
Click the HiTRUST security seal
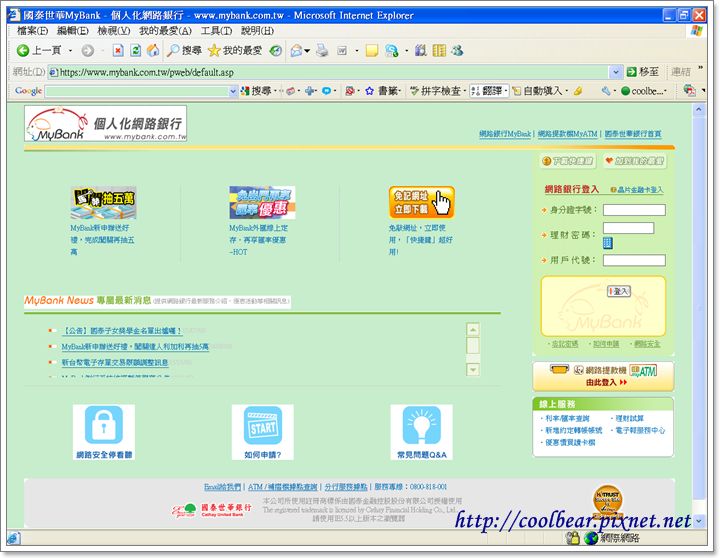click(x=608, y=500)
